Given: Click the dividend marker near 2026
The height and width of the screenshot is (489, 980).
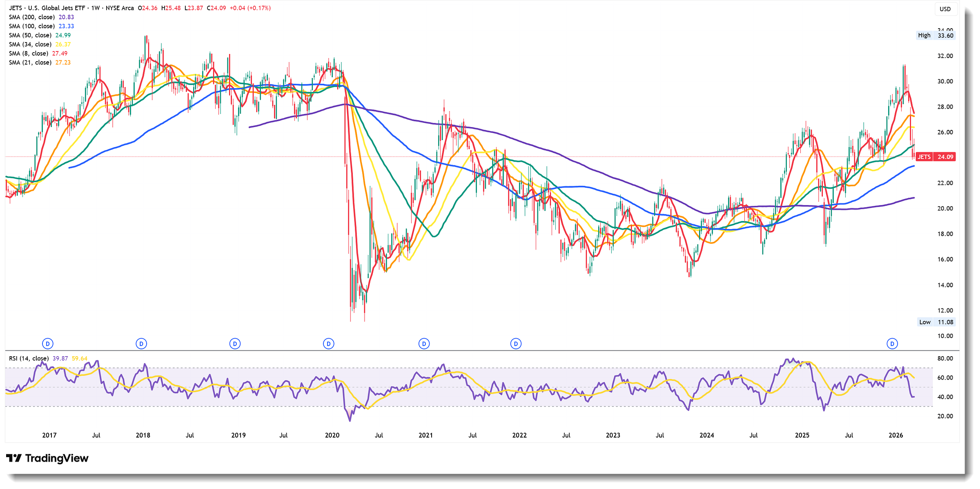Looking at the screenshot, I should tap(892, 344).
